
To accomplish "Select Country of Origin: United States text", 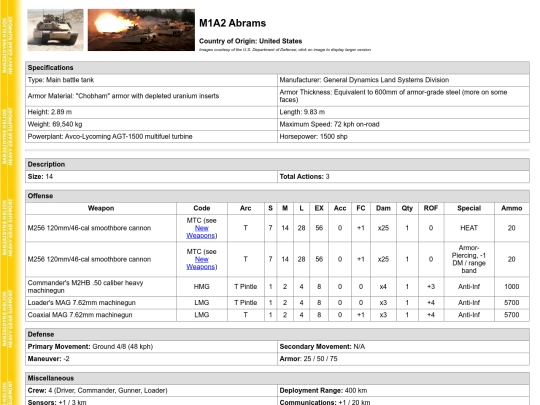I will (250, 41).
